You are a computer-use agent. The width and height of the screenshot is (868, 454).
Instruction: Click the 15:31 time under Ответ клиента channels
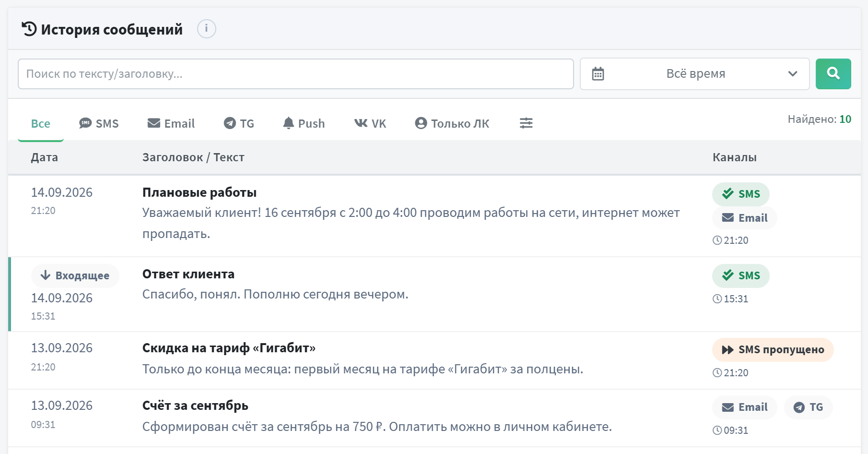pyautogui.click(x=730, y=299)
